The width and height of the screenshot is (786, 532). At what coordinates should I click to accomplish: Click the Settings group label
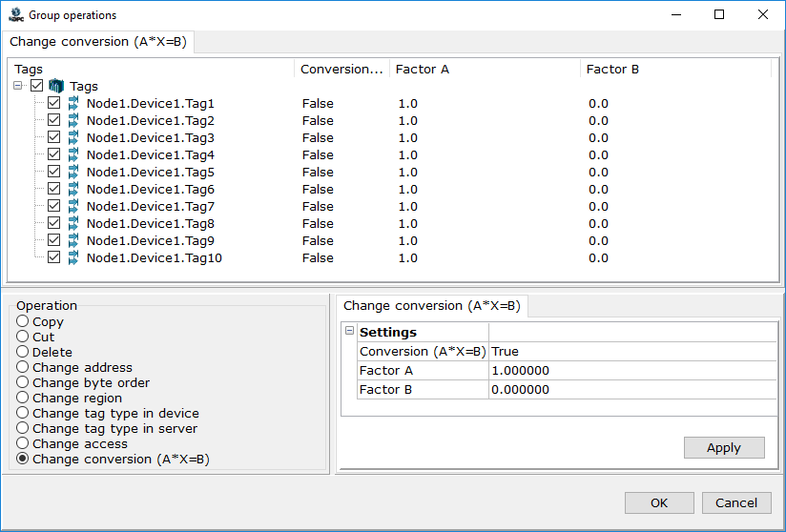[x=388, y=332]
